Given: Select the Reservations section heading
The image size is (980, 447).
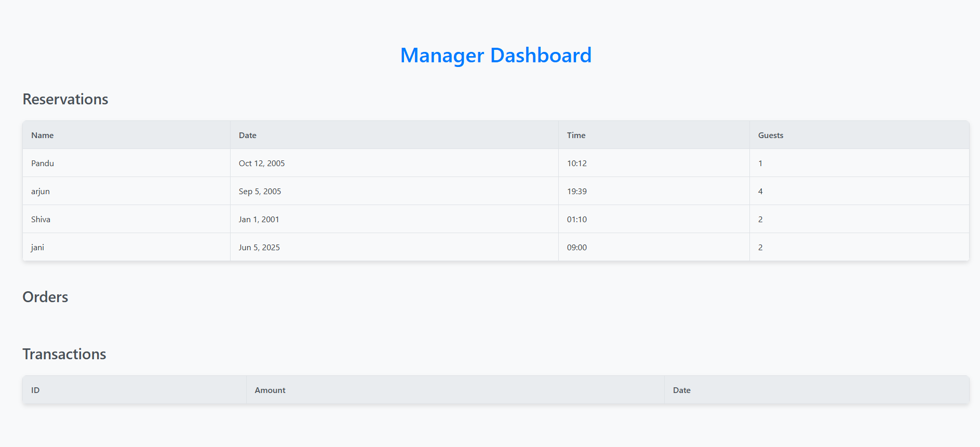Looking at the screenshot, I should click(x=65, y=99).
